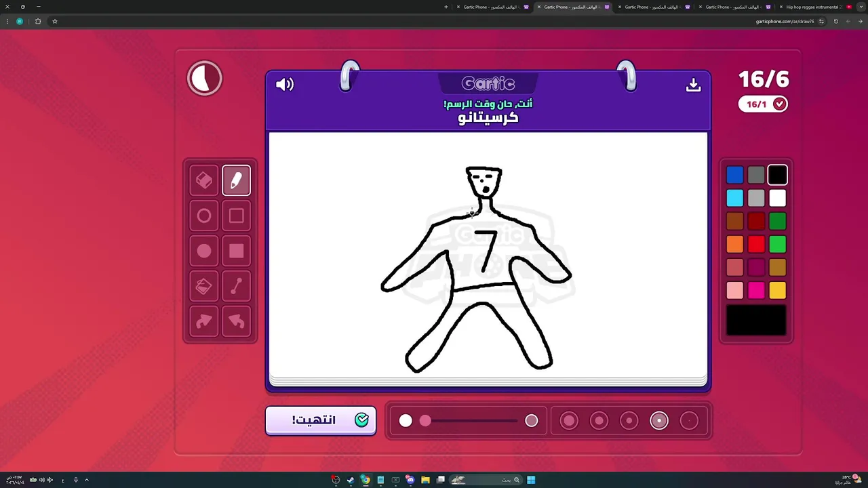Image resolution: width=868 pixels, height=488 pixels.
Task: Pick the dark green color swatch
Action: click(x=778, y=221)
